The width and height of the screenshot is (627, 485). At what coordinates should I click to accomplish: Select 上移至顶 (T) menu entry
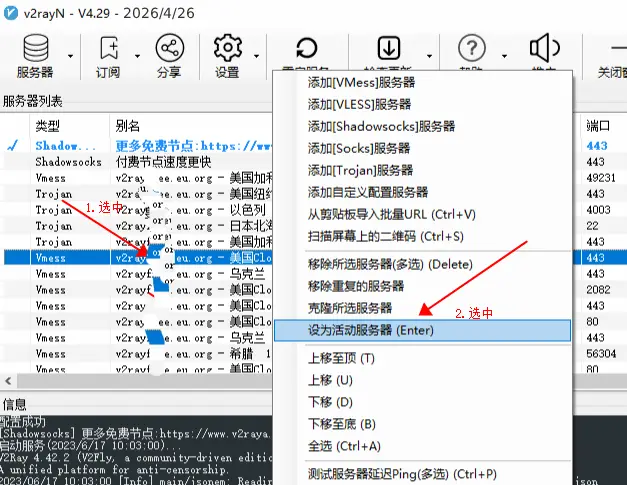click(423, 358)
